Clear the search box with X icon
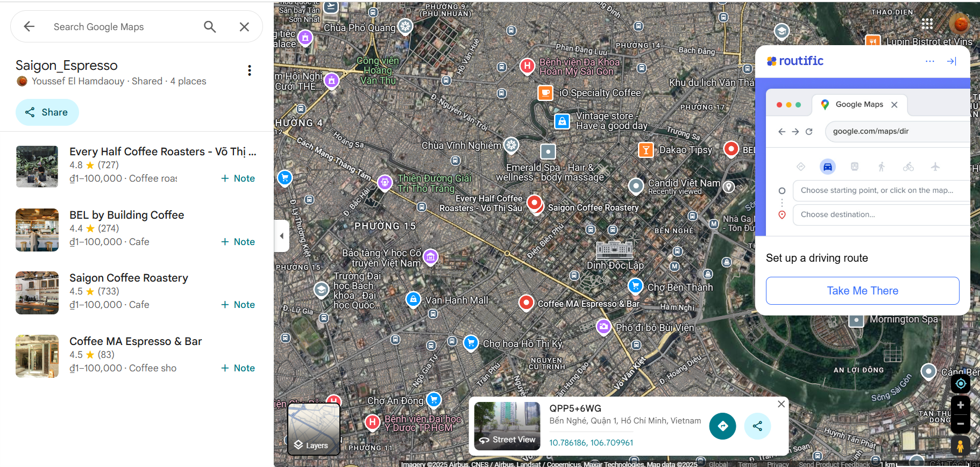Image resolution: width=980 pixels, height=467 pixels. point(244,26)
